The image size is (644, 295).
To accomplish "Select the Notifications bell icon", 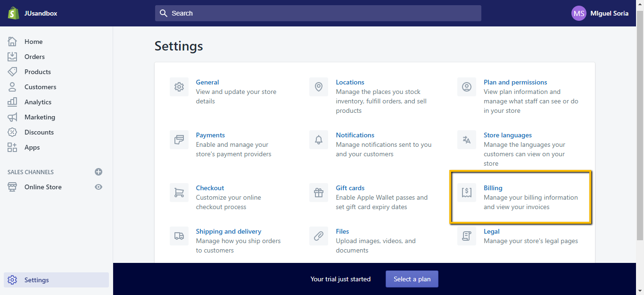I will click(x=319, y=140).
